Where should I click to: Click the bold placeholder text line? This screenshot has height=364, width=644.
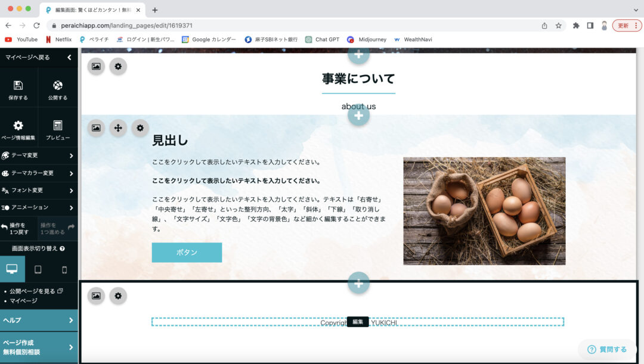point(236,181)
